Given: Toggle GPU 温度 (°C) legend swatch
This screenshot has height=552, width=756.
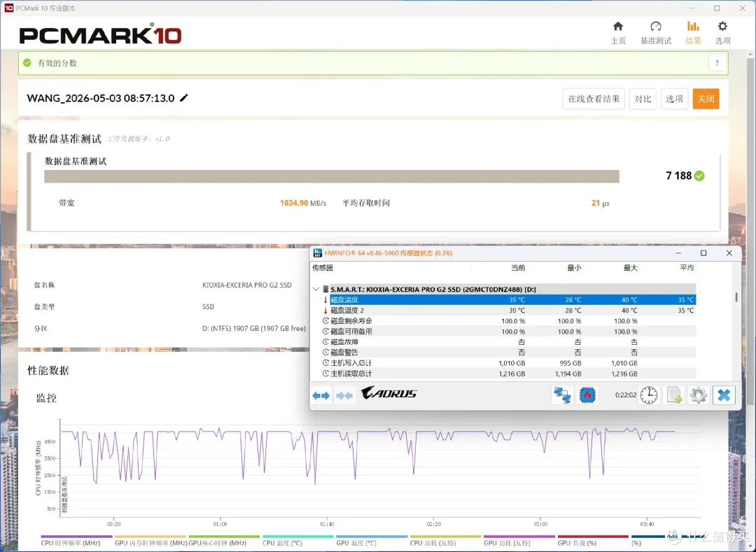Looking at the screenshot, I should [x=372, y=536].
